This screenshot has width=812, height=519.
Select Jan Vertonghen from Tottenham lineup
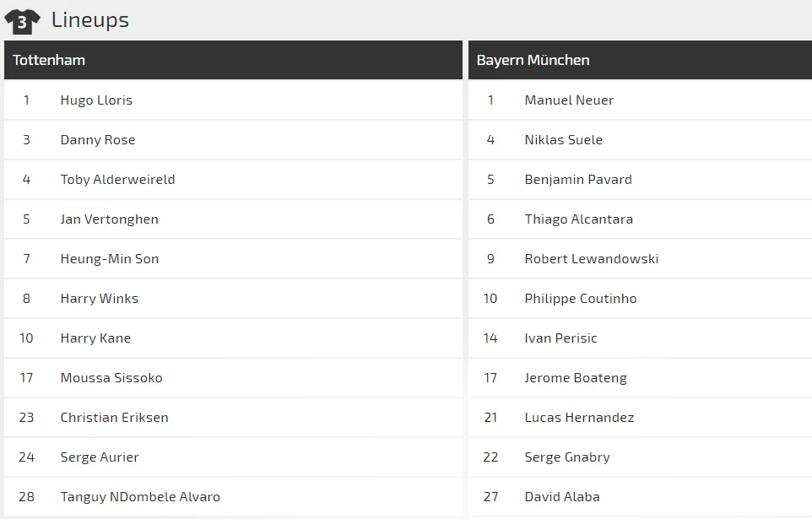point(109,219)
